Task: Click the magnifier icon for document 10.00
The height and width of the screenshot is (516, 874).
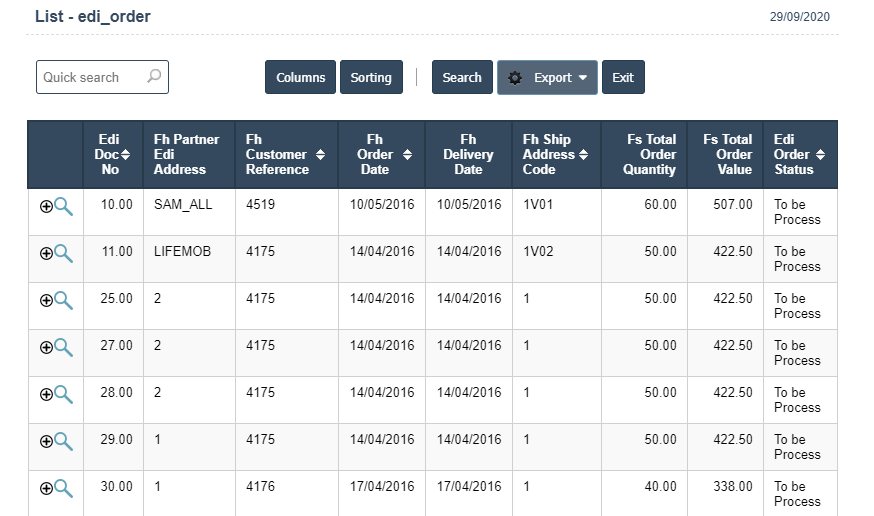Action: point(64,206)
